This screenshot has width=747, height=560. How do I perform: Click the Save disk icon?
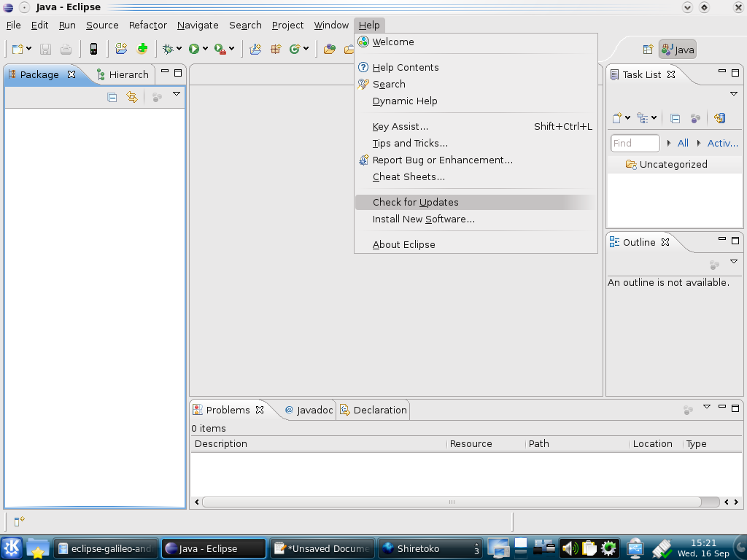point(46,49)
